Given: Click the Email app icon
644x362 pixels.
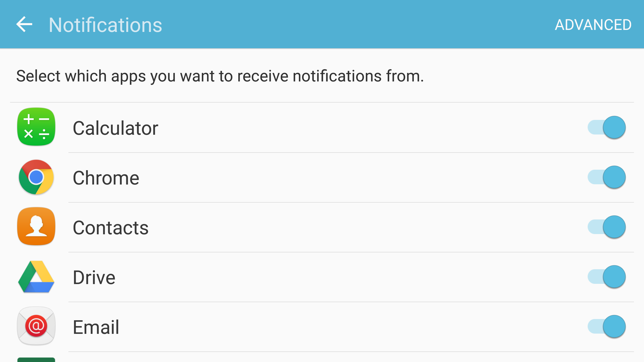Looking at the screenshot, I should [x=36, y=327].
